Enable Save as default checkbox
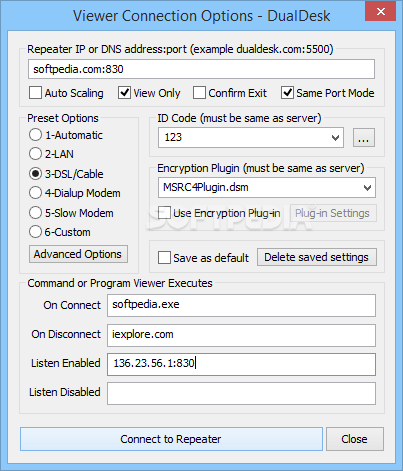The image size is (403, 471). [x=164, y=258]
